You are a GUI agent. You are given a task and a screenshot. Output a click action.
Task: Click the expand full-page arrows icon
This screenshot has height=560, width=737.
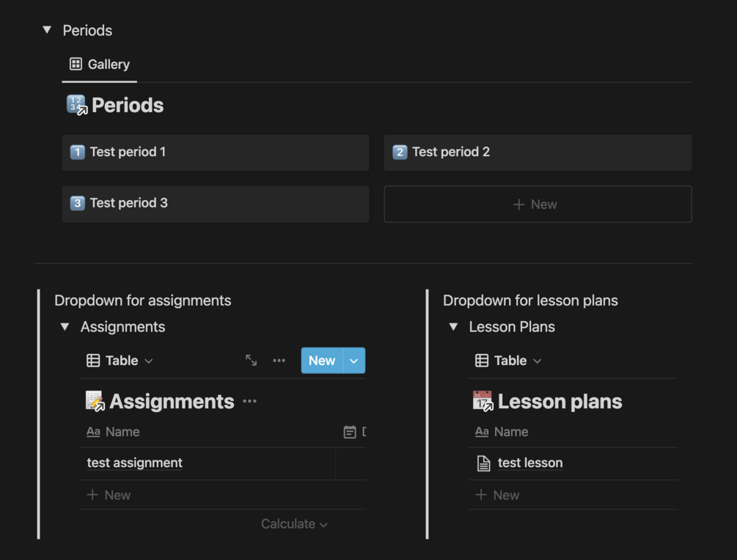pos(251,361)
